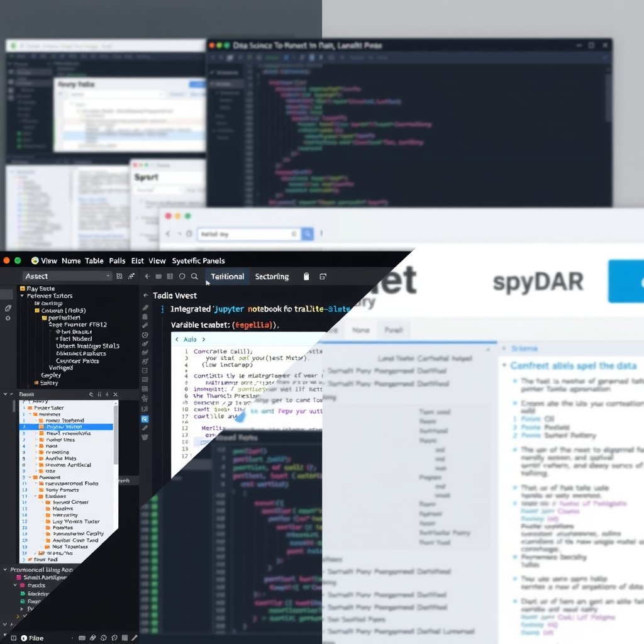Viewport: 644px width, 644px height.
Task: Open the Systefic Panels menu
Action: [x=197, y=260]
